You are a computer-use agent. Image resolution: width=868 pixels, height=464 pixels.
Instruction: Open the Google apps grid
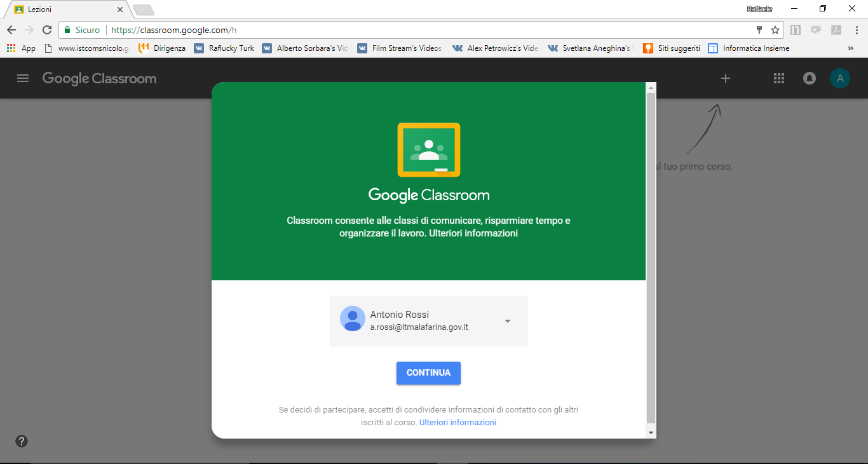pos(779,78)
